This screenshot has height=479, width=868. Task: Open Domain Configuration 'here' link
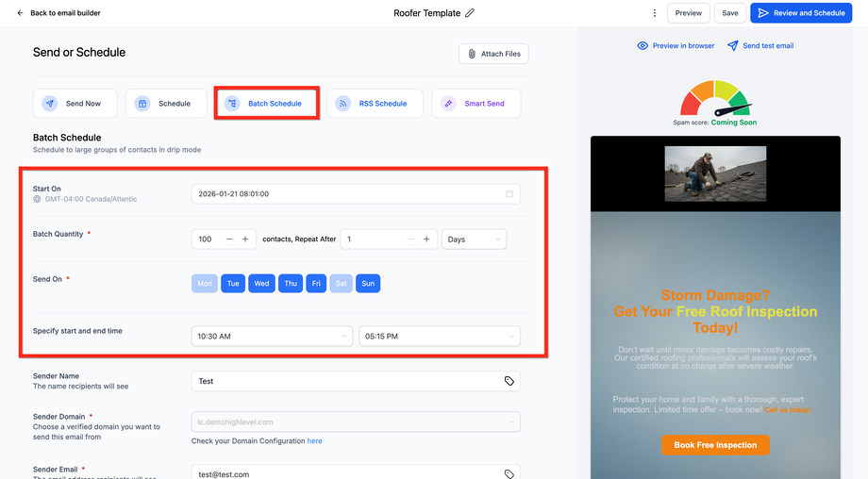[314, 440]
